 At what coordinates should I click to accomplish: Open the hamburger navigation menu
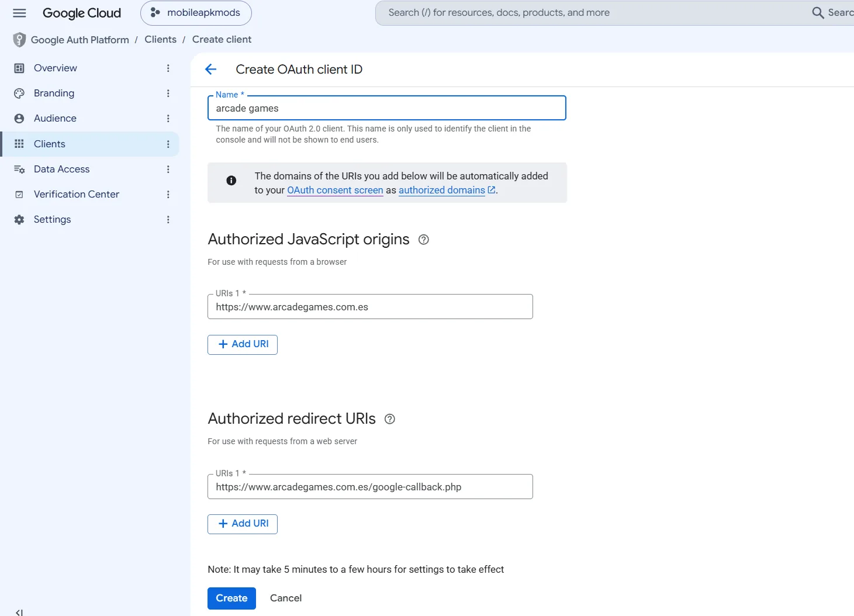click(x=19, y=13)
